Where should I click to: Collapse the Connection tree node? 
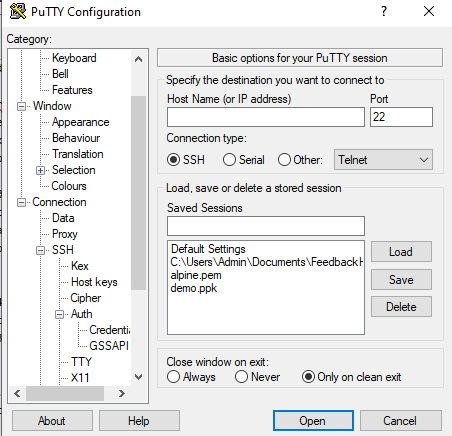pos(21,202)
